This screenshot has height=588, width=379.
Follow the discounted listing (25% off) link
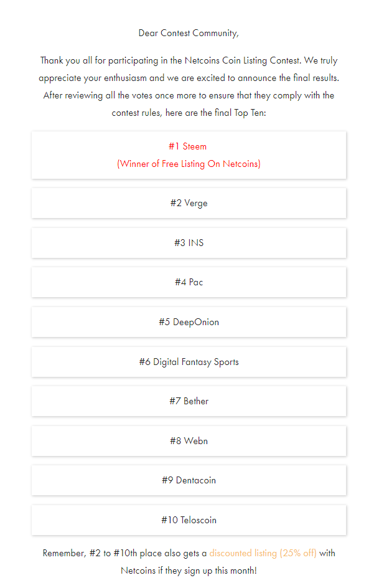(x=263, y=553)
